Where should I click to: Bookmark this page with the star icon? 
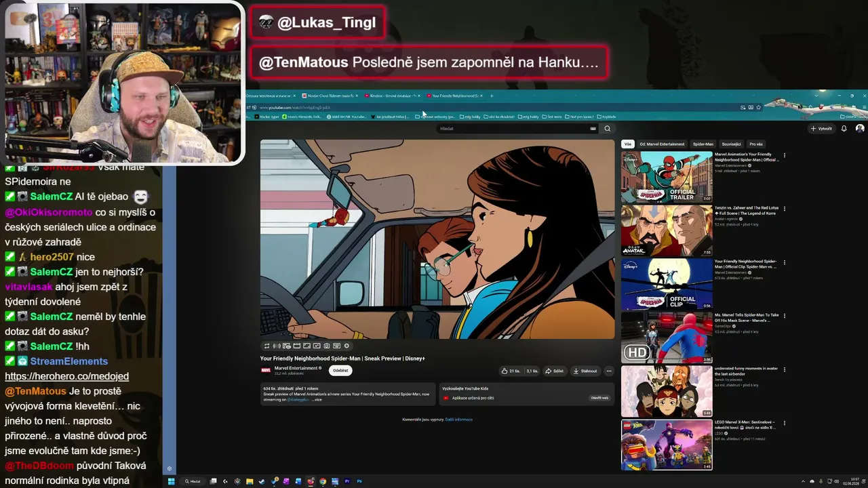[x=758, y=107]
